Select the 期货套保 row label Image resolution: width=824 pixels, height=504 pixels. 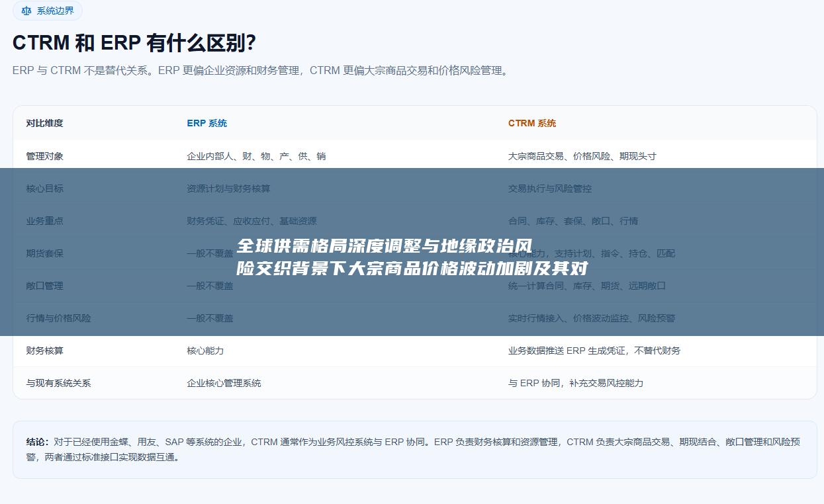point(45,253)
